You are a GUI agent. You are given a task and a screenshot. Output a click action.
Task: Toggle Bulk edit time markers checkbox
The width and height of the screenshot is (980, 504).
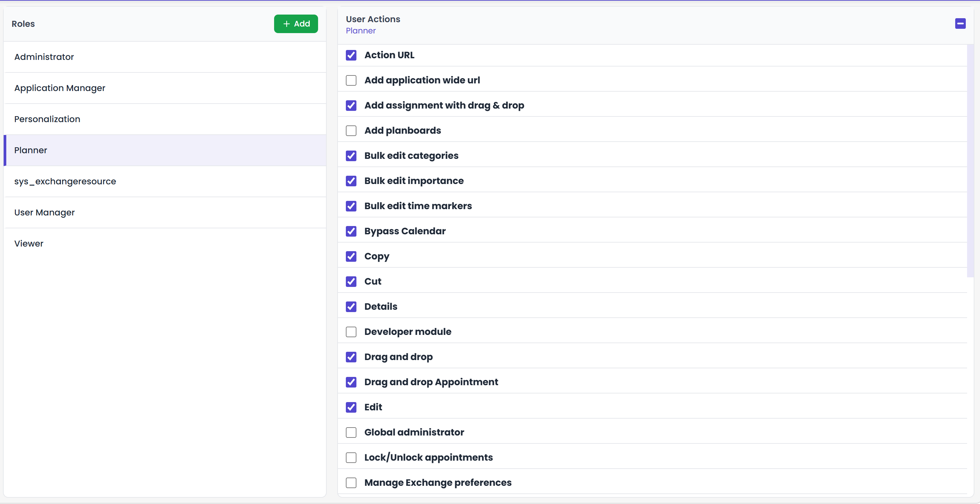(x=351, y=206)
